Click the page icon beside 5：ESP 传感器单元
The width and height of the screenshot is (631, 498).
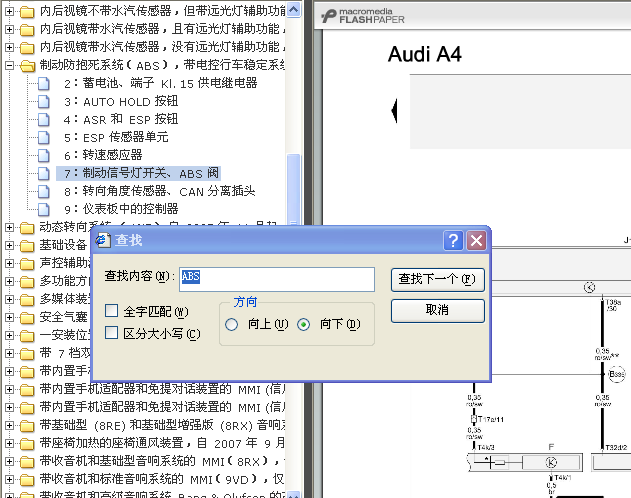pyautogui.click(x=44, y=137)
